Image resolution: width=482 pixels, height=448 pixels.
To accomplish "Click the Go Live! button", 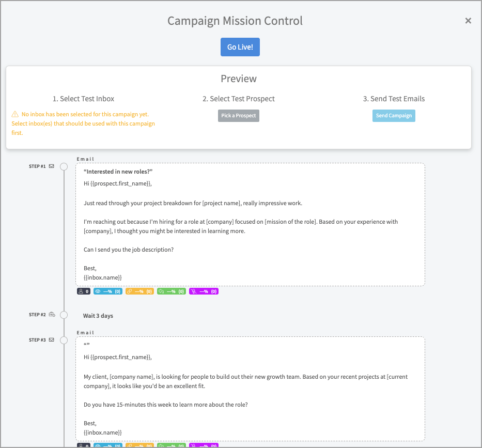I will coord(240,47).
